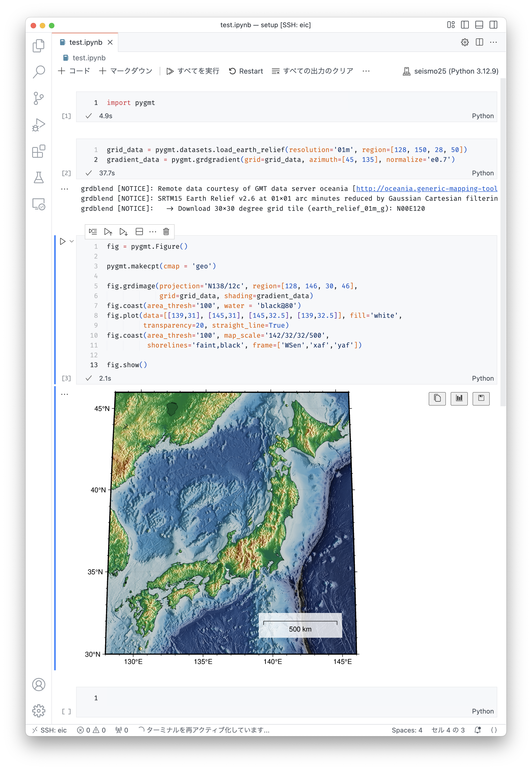Delete the selected cell with trash icon
532x770 pixels.
166,231
